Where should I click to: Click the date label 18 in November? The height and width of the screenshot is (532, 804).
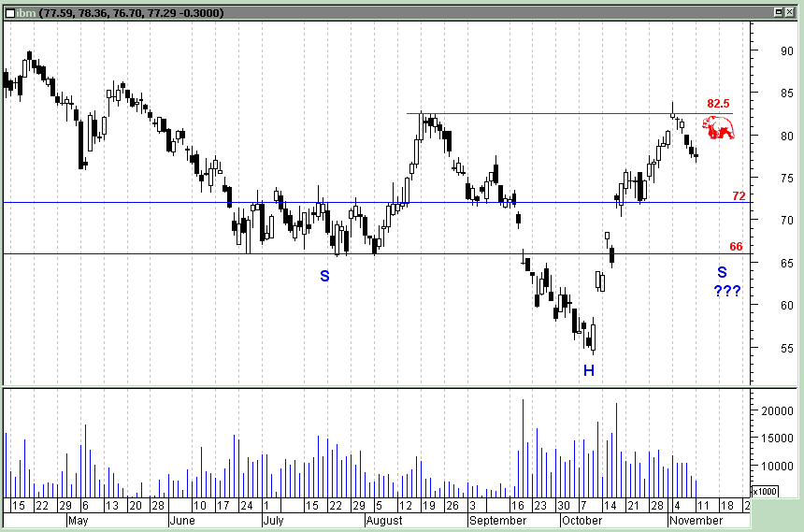(x=727, y=506)
